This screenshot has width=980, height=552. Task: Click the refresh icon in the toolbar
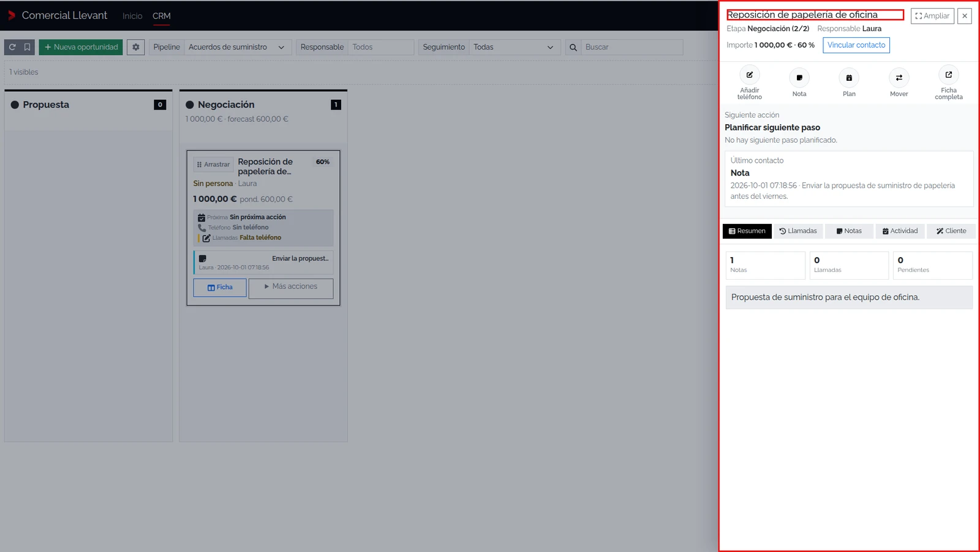[x=12, y=47]
